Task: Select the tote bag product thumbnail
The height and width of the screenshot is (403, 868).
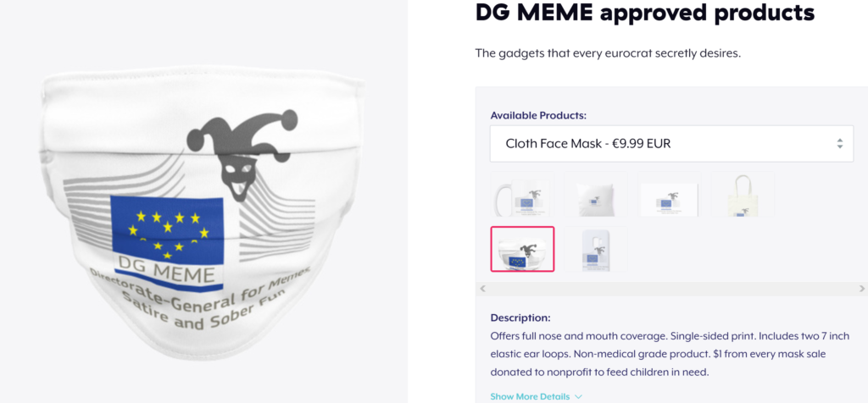Action: (x=743, y=194)
